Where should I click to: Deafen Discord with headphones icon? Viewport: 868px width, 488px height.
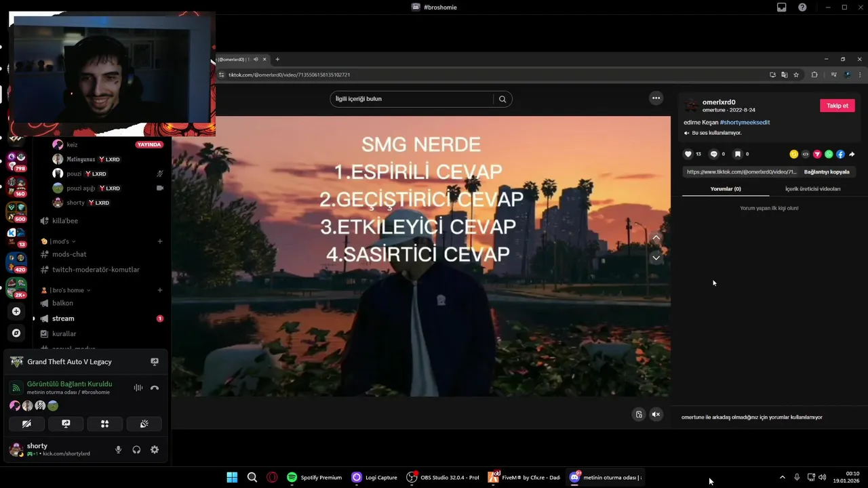pos(136,449)
